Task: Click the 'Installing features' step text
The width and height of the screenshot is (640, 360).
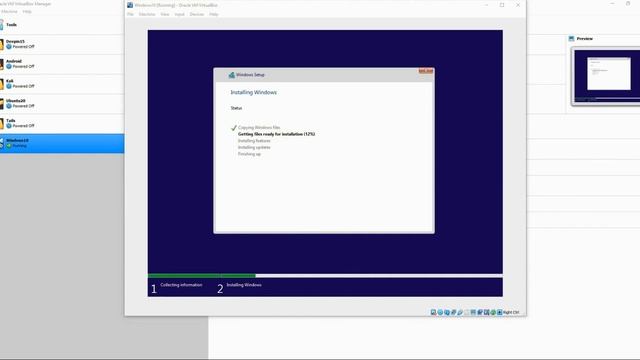Action: pyautogui.click(x=254, y=140)
